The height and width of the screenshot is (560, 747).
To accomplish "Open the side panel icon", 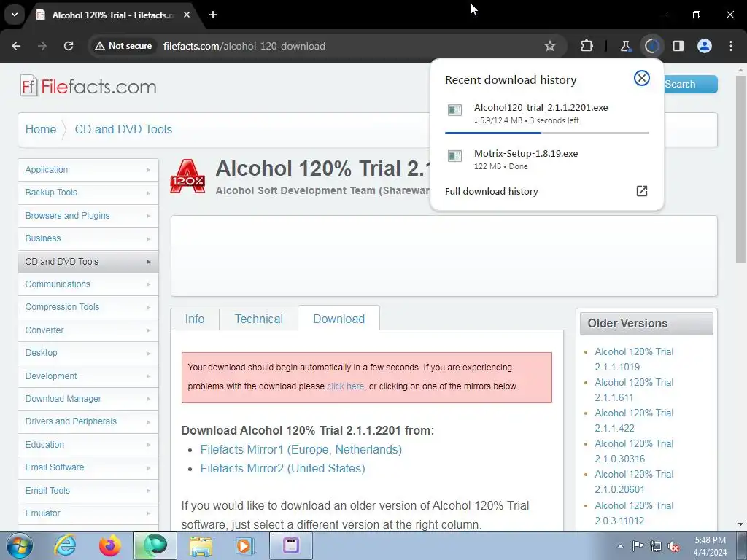I will pyautogui.click(x=678, y=46).
